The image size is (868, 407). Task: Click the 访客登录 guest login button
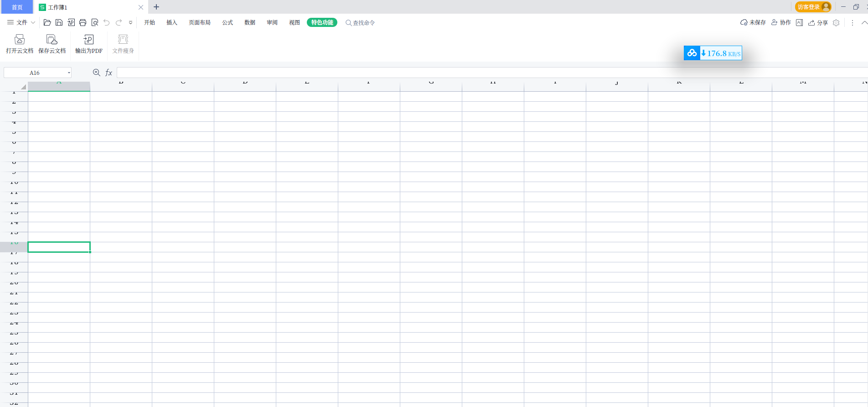[813, 7]
